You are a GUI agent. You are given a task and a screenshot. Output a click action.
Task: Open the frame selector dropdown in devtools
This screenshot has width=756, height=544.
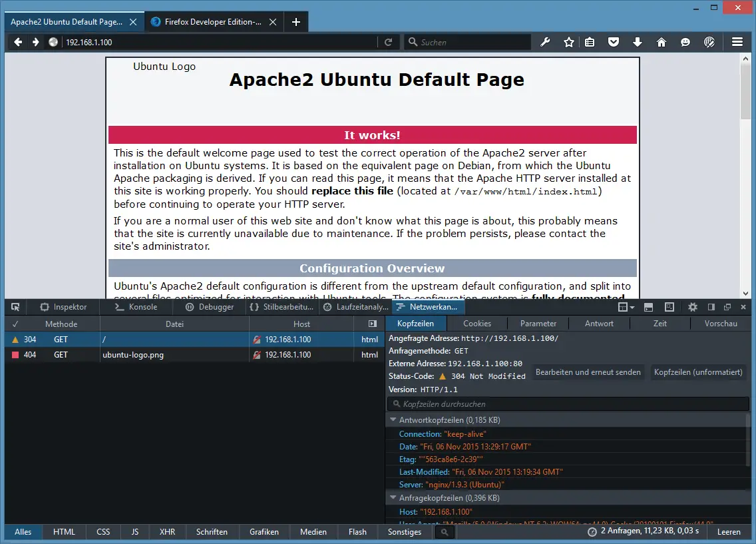tap(626, 307)
